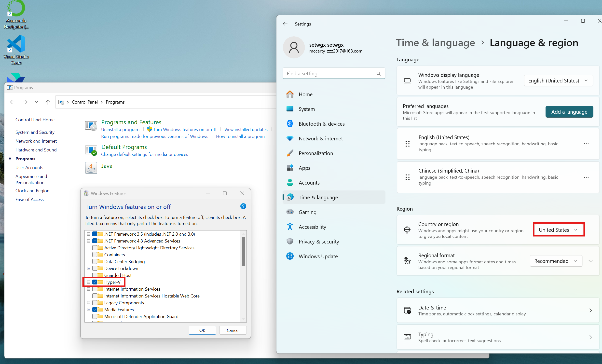Expand the Hyper-V tree node

(89, 282)
